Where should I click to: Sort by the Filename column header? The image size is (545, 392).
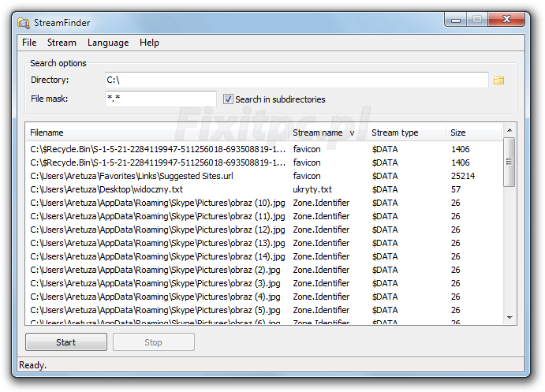coord(157,133)
